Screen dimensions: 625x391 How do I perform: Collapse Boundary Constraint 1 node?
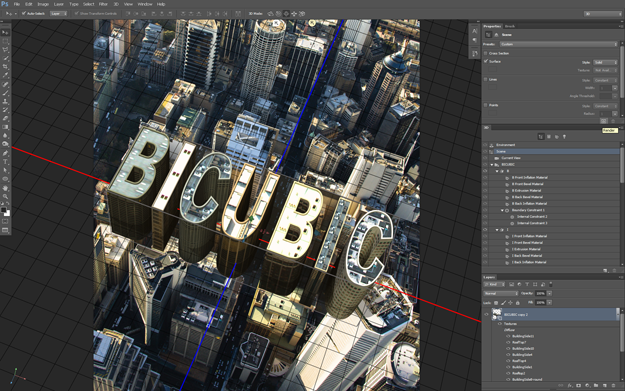pos(502,210)
